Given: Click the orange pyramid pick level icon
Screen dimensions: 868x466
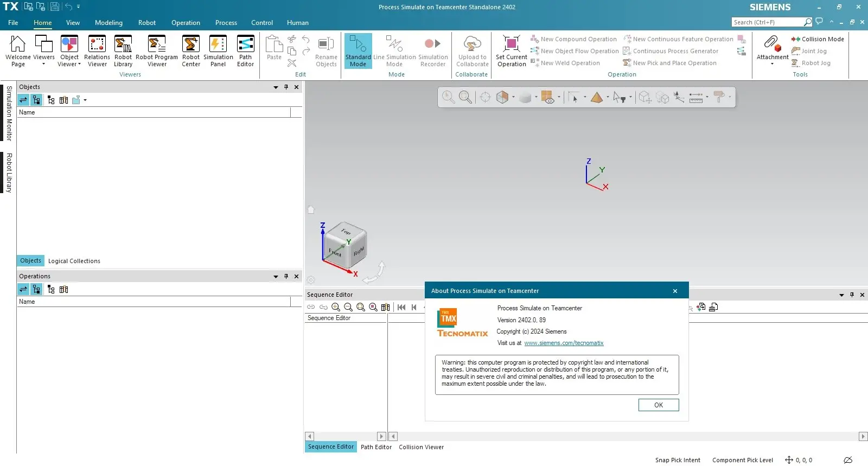Looking at the screenshot, I should (597, 98).
